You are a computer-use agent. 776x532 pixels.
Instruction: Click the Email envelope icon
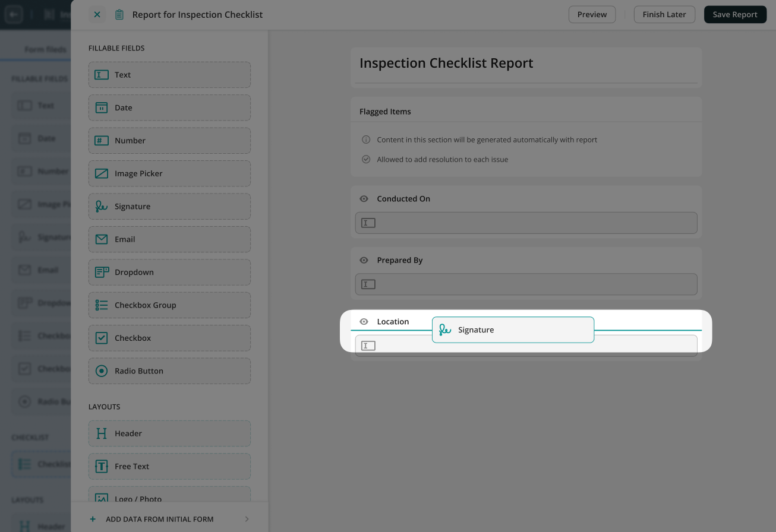pos(102,239)
